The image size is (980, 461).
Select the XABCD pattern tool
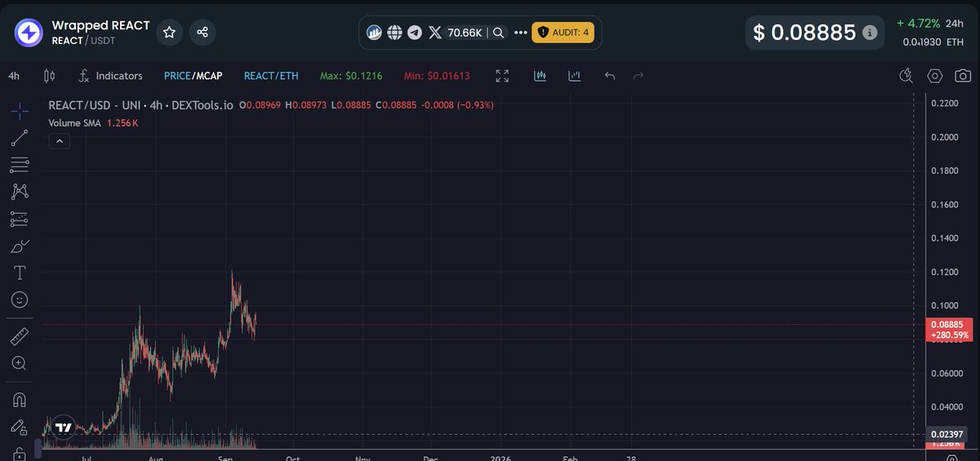click(20, 192)
